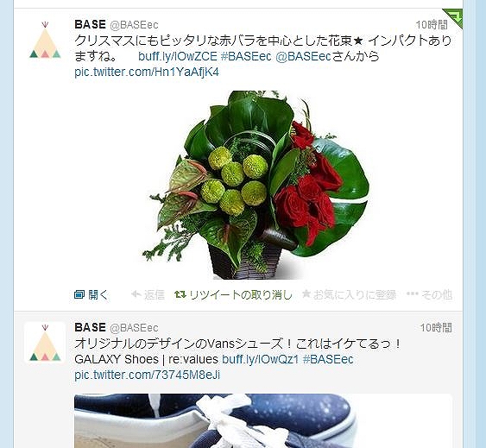486x448 pixels.
Task: Open the @BASEec mention in the flower tweet text
Action: [x=304, y=56]
